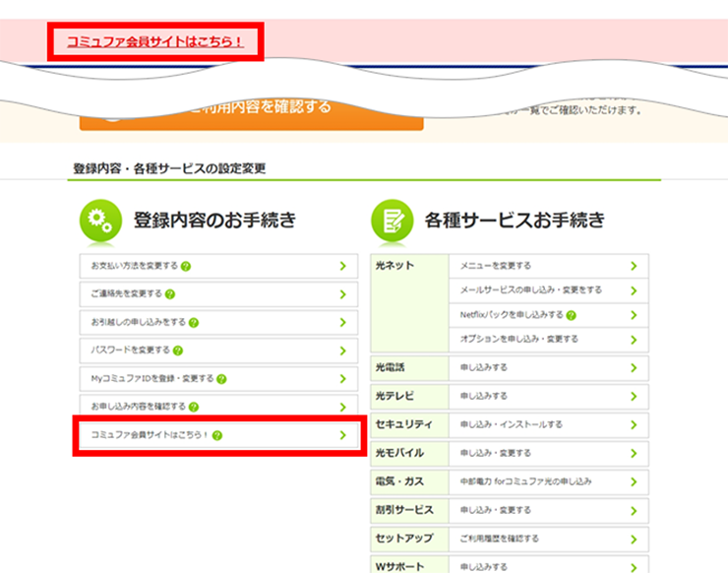
Task: Click the セキュリティ category label
Action: 403,424
